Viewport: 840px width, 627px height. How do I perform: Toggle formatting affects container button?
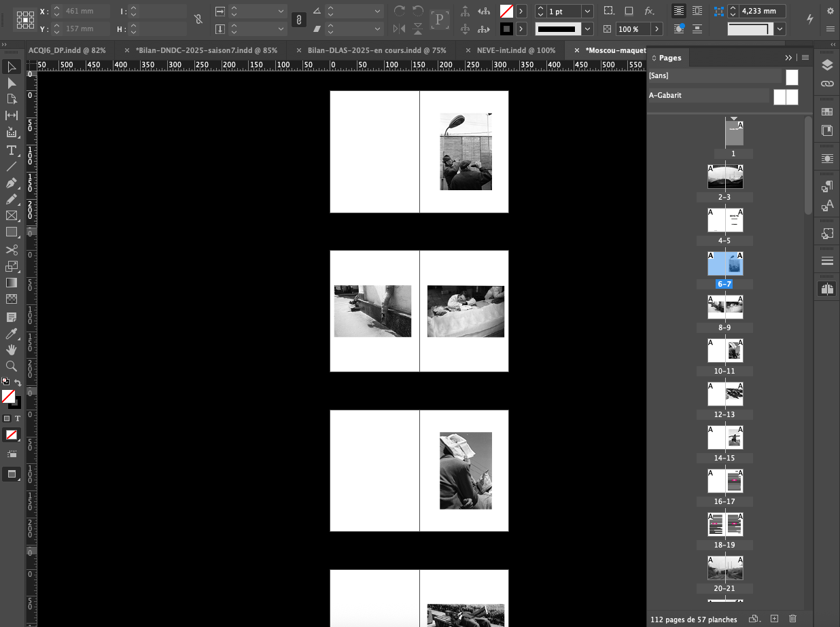coord(7,418)
